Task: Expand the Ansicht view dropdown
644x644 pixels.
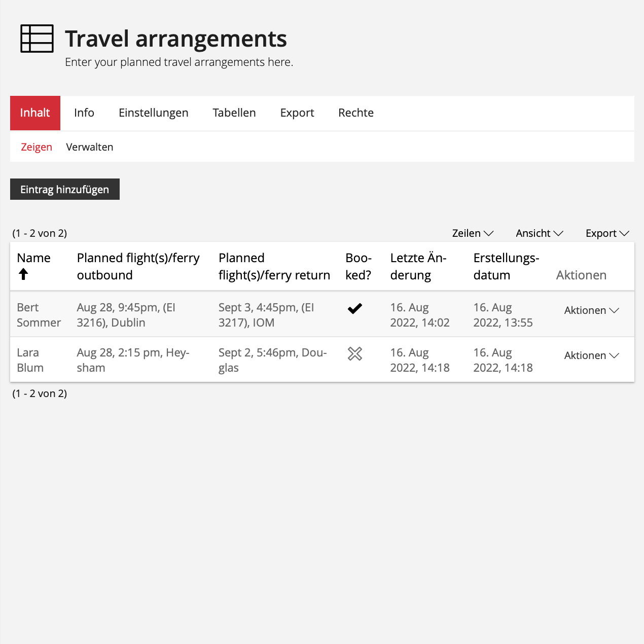Action: [539, 233]
